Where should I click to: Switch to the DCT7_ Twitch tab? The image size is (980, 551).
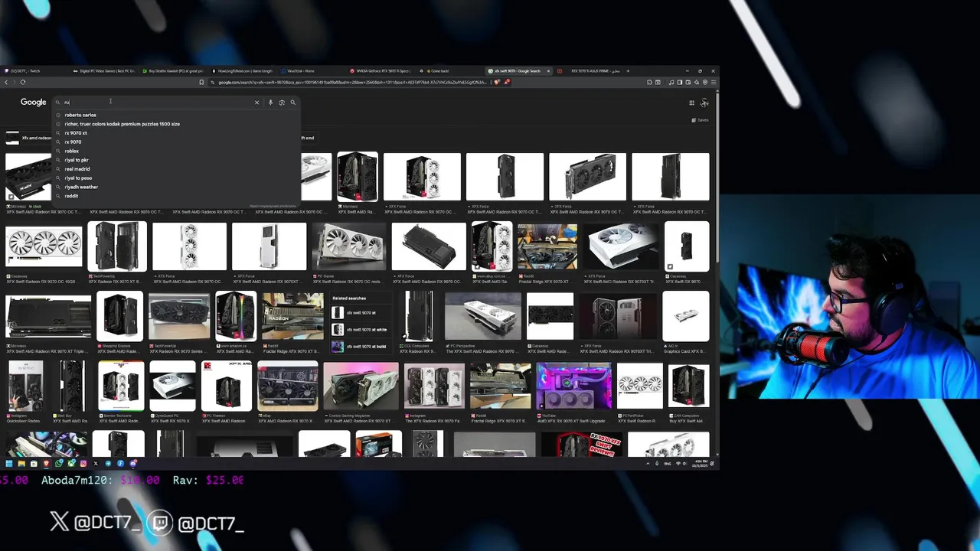(x=34, y=71)
